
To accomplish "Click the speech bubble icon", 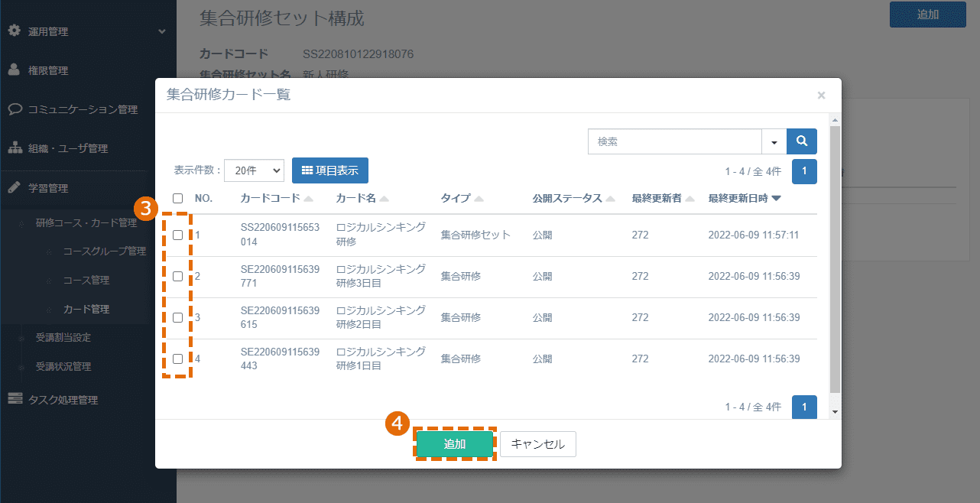I will click(x=14, y=109).
